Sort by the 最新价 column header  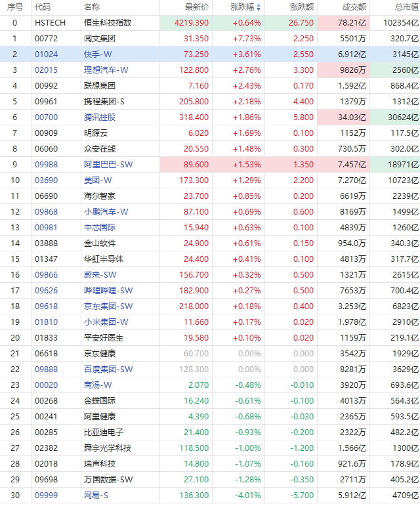pyautogui.click(x=197, y=7)
